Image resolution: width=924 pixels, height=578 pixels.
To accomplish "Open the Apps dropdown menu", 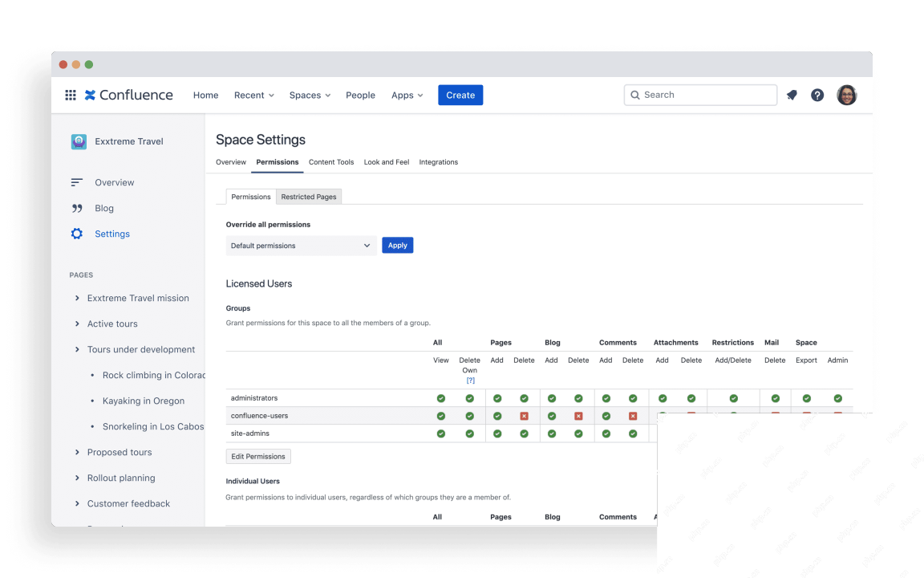I will coord(407,95).
